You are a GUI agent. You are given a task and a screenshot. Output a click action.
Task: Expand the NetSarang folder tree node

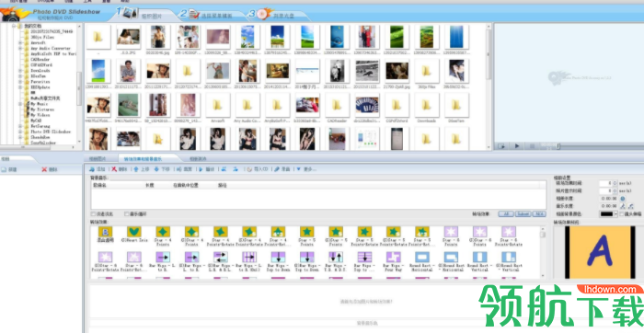tap(20, 126)
